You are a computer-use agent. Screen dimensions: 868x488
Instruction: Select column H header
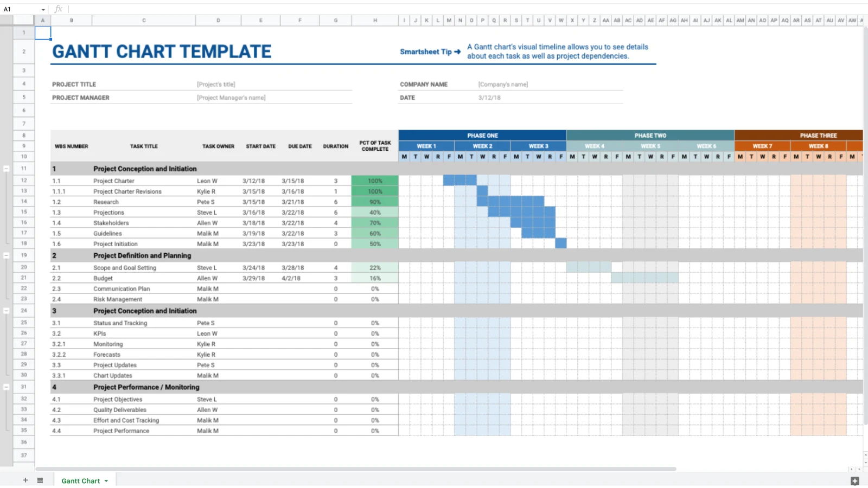(x=375, y=21)
